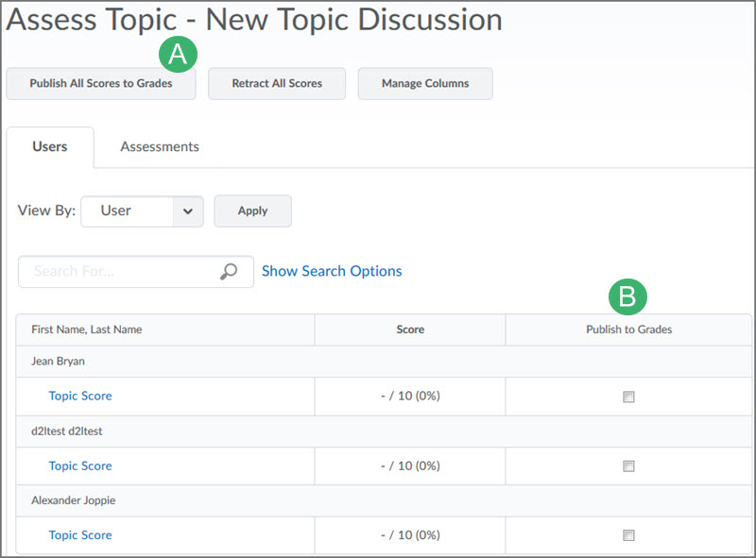The image size is (756, 558).
Task: Switch to the Assessments tab
Action: click(159, 146)
